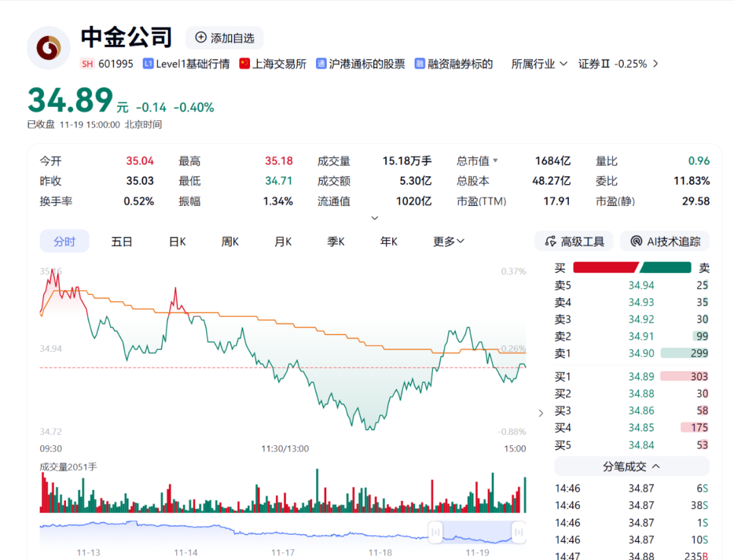Open the 更多 chart period dropdown
This screenshot has height=560, width=734.
click(449, 241)
